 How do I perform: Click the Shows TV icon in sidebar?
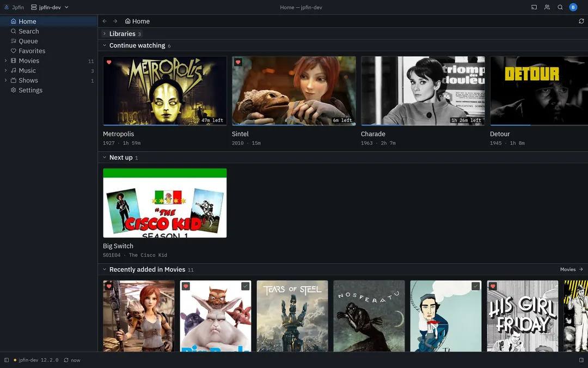point(14,80)
